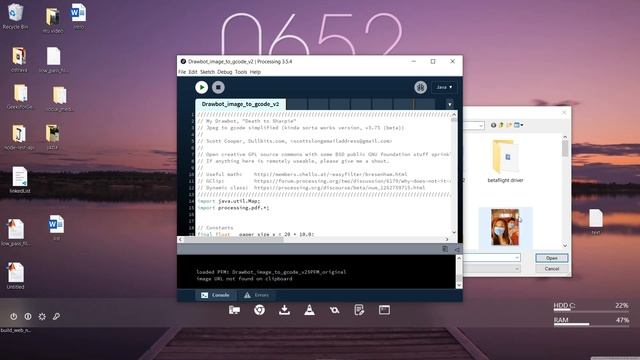Open the Tools menu
The image size is (640, 360).
[x=241, y=72]
